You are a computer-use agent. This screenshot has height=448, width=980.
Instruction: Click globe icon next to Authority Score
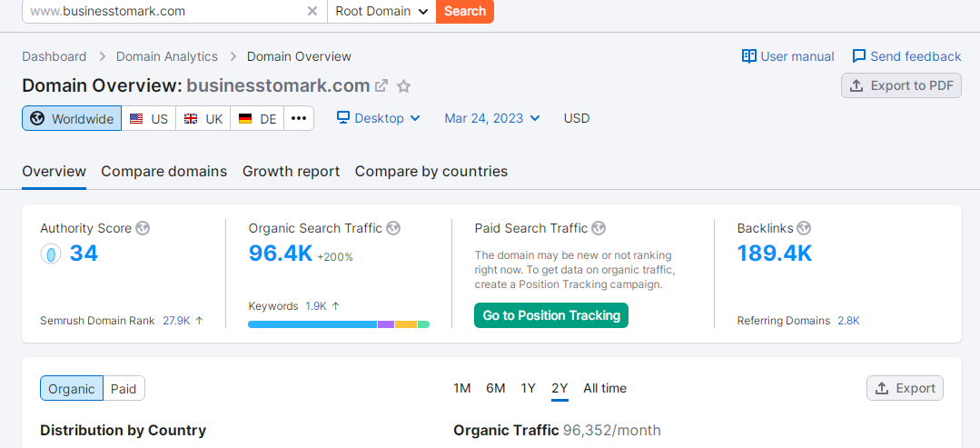pos(143,228)
